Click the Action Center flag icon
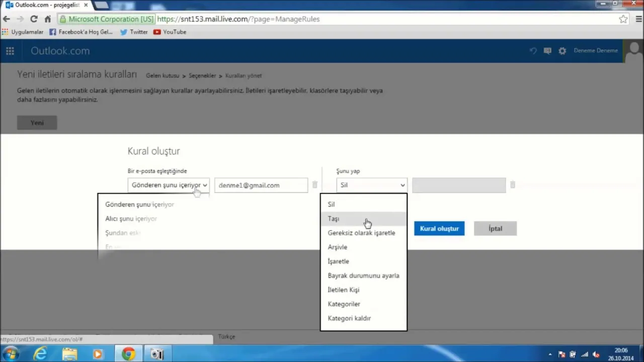 562,354
